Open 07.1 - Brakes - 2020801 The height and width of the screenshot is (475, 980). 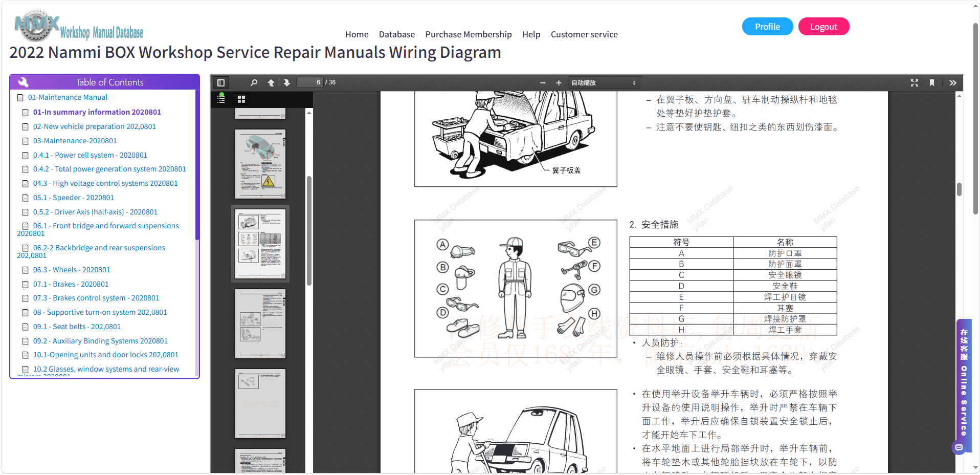point(71,284)
